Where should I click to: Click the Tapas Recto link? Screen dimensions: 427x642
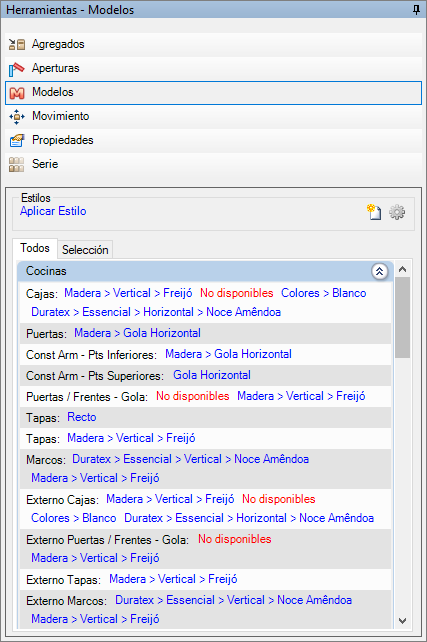tap(82, 417)
